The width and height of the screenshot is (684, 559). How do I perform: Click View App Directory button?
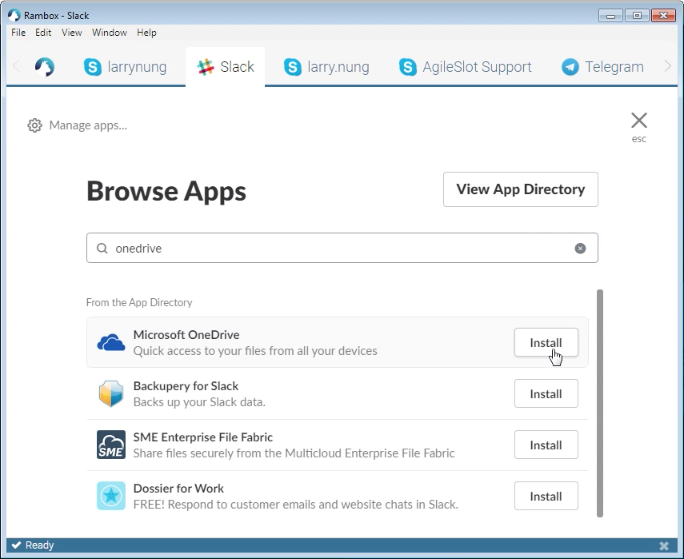pyautogui.click(x=520, y=189)
